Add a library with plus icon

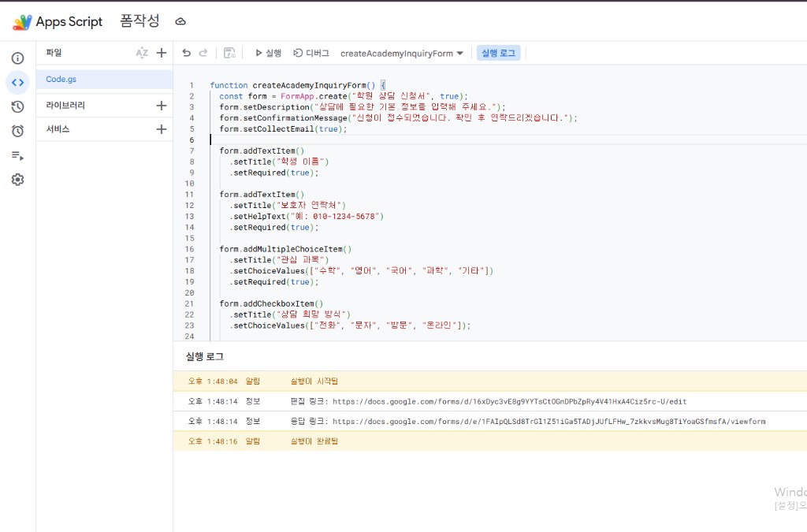(162, 106)
